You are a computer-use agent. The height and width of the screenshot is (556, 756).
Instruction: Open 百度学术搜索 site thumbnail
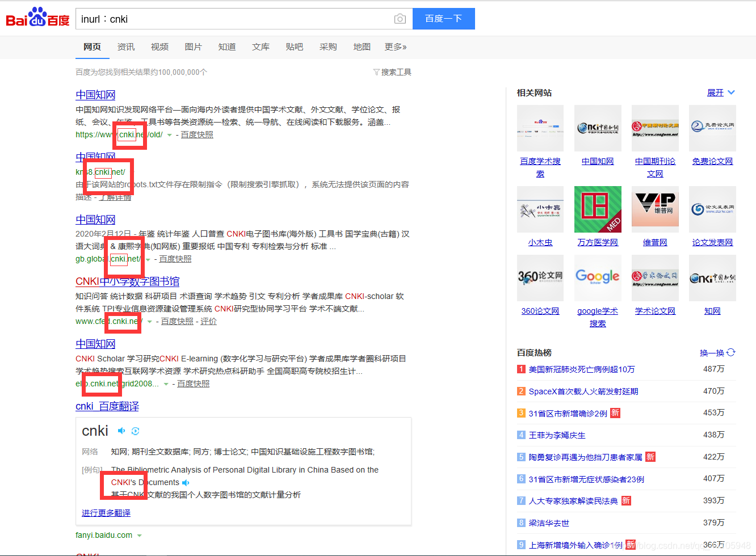540,128
